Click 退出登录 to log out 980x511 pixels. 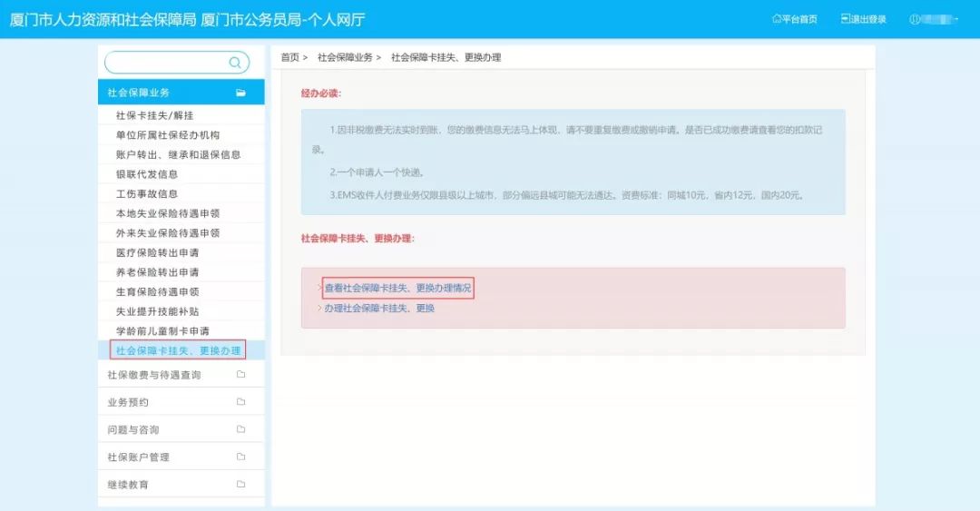[x=863, y=19]
